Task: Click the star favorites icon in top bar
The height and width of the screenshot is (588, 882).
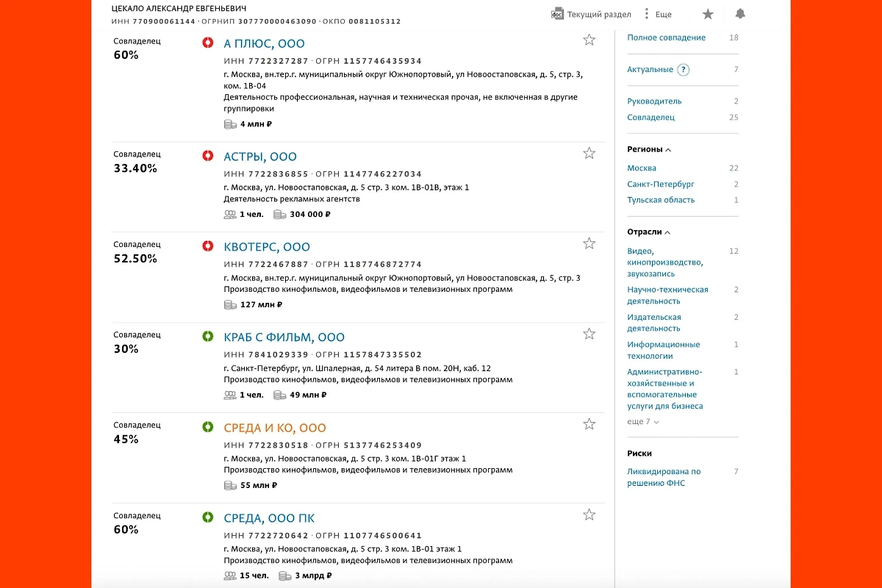Action: [708, 13]
